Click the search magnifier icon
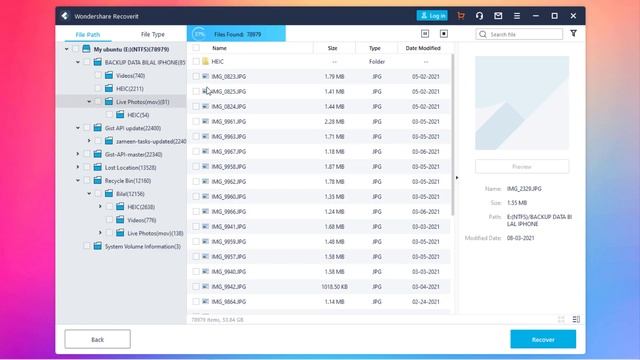 coord(483,34)
